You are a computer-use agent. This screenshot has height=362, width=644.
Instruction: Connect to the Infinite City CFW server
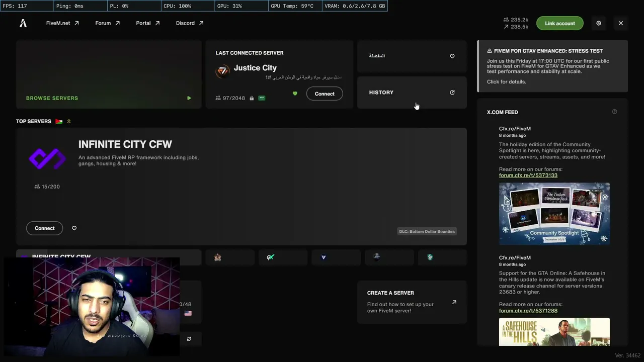[45, 228]
